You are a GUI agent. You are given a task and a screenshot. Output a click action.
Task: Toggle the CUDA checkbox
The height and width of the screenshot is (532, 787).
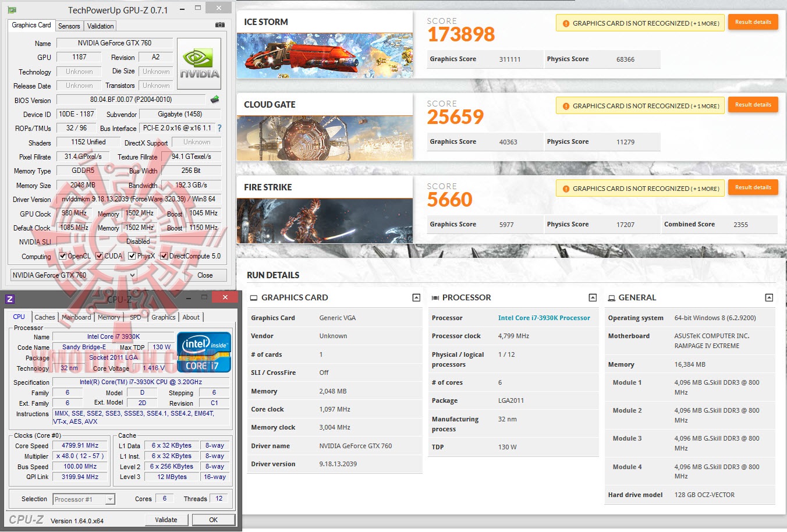[x=100, y=256]
